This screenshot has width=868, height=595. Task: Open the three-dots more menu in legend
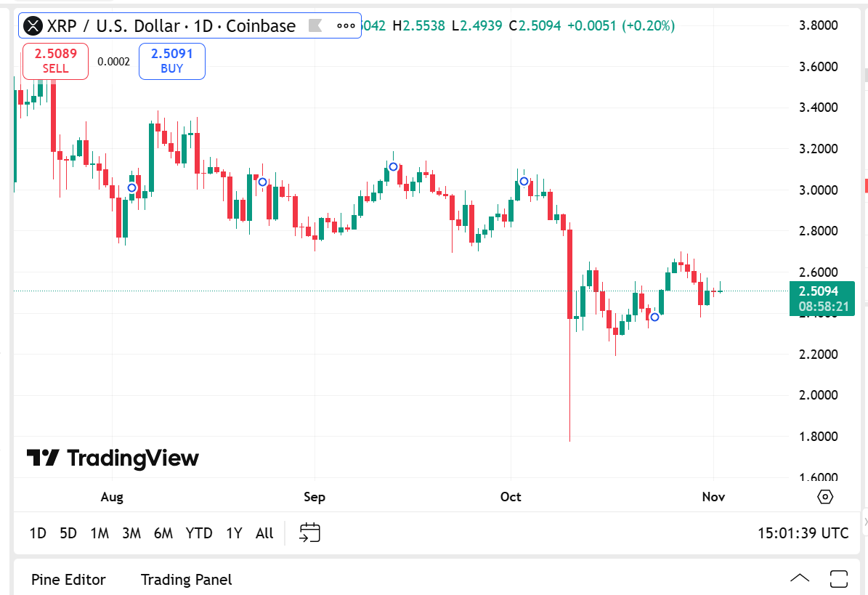pos(346,26)
